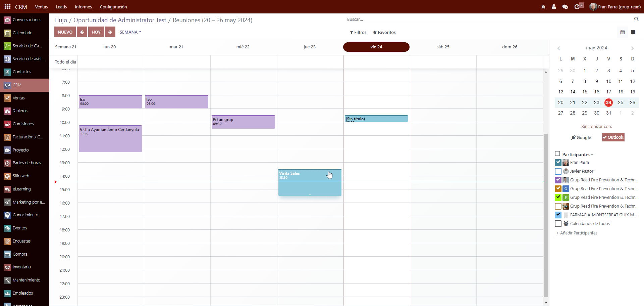This screenshot has width=644, height=306.
Task: Go to next month in mini calendar
Action: [633, 48]
